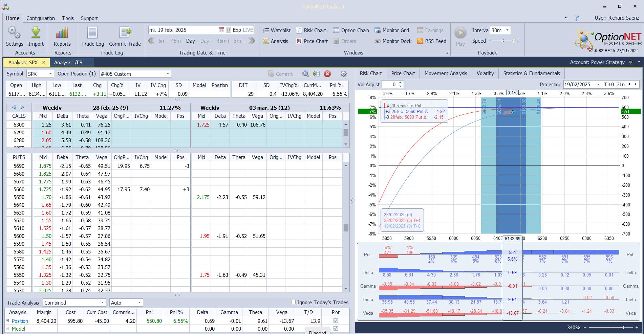
Task: Move back one day with Day-
Action: pyautogui.click(x=191, y=41)
